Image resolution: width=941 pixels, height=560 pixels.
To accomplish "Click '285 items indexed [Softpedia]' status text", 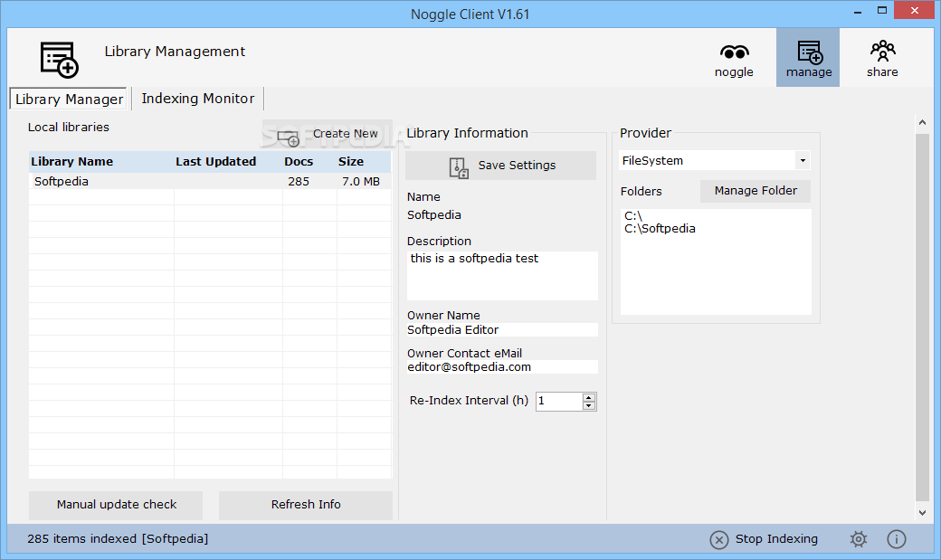I will (x=118, y=539).
